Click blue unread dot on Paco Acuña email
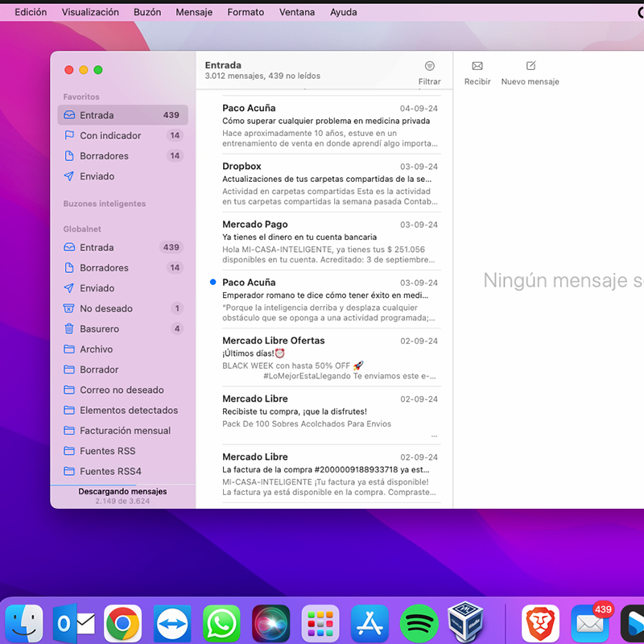 (213, 283)
